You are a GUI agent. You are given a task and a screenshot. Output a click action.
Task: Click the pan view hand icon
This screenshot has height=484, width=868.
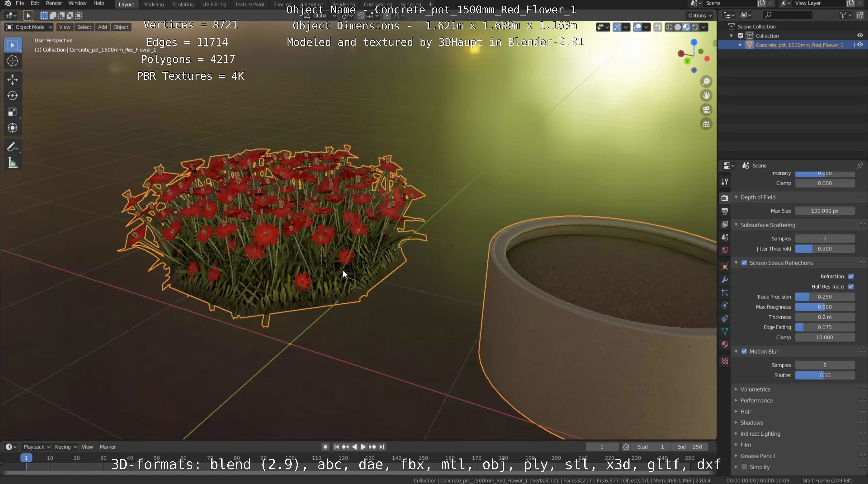point(706,96)
